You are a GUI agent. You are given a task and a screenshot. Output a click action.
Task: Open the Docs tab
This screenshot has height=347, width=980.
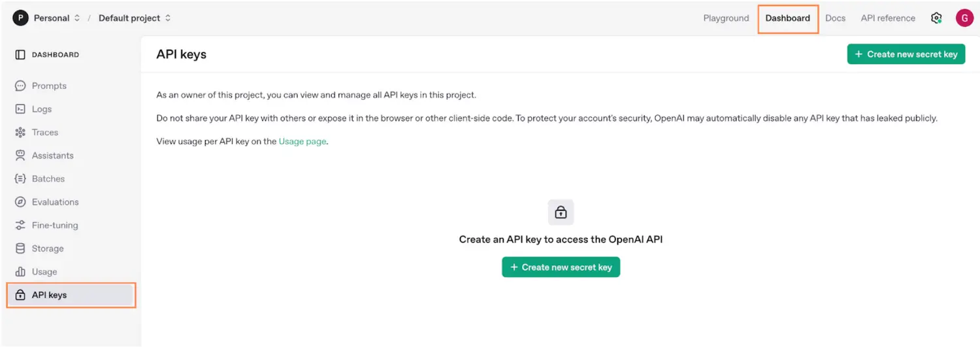[x=835, y=18]
